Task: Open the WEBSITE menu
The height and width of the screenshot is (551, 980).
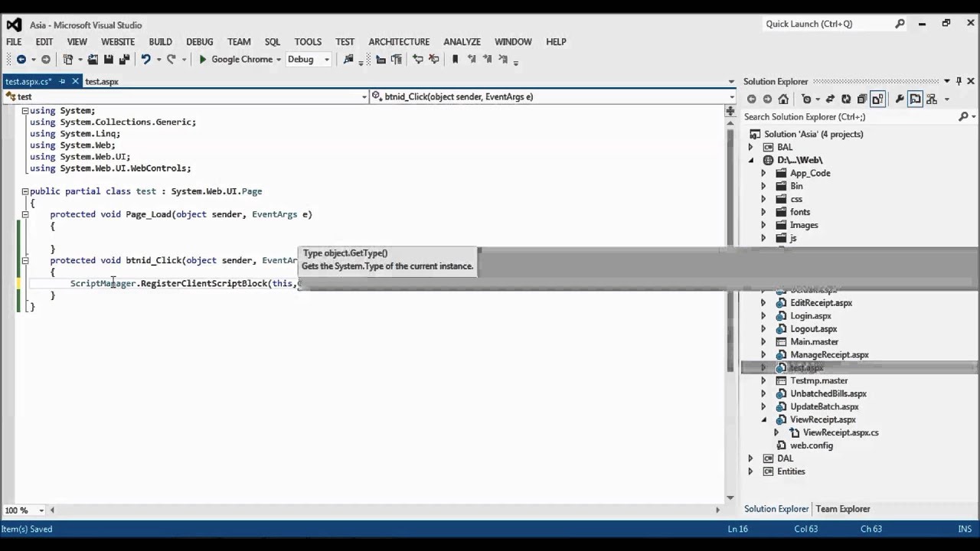Action: pyautogui.click(x=118, y=41)
